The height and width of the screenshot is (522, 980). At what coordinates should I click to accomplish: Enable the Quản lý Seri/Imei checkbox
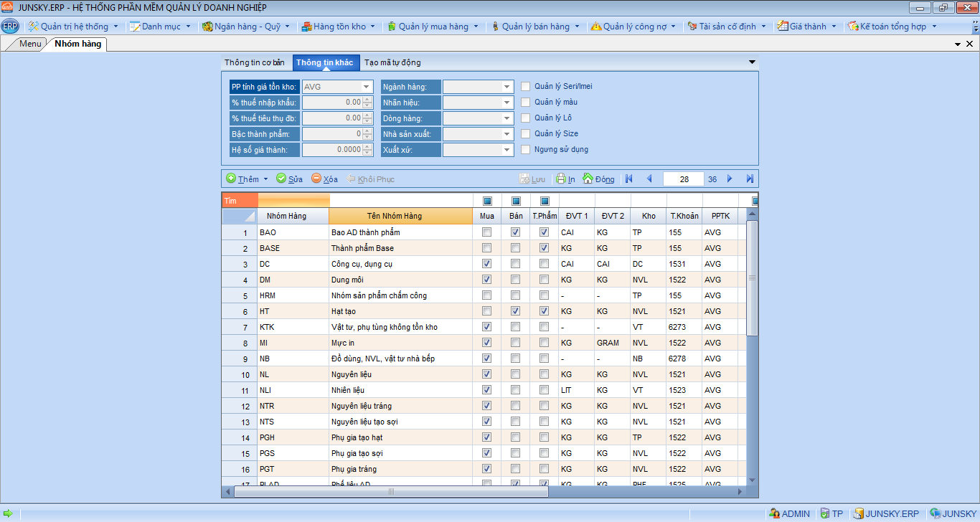click(526, 86)
